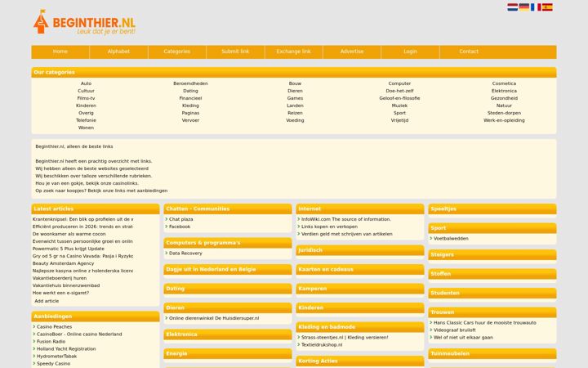This screenshot has height=368, width=588.
Task: Open Strass-steentjes.nl Kleding versieren link
Action: 345,338
